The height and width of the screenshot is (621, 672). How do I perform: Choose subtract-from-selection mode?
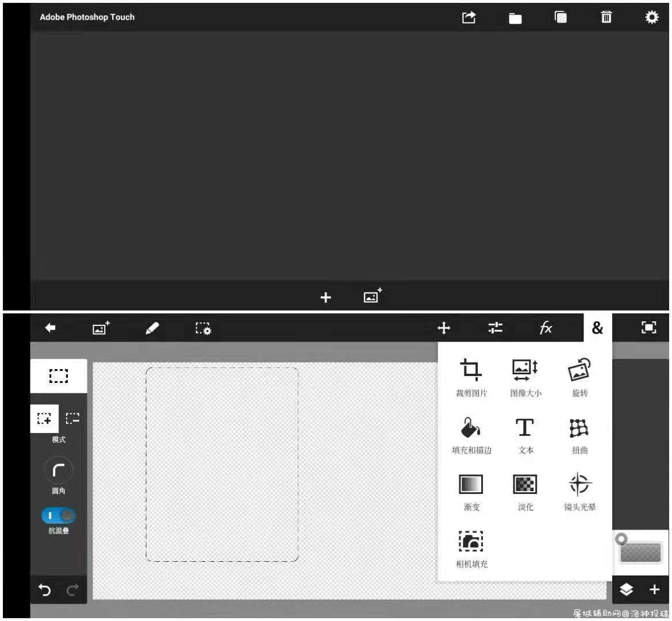[72, 418]
